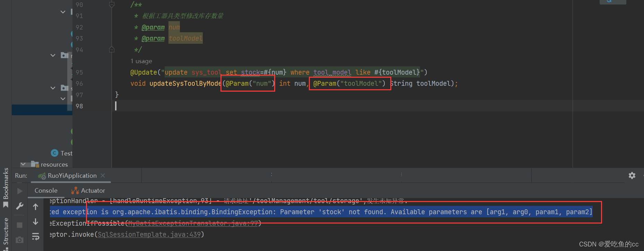Viewport: 644px width, 251px height.
Task: Click the 'void' keyword on line 96
Action: (138, 83)
